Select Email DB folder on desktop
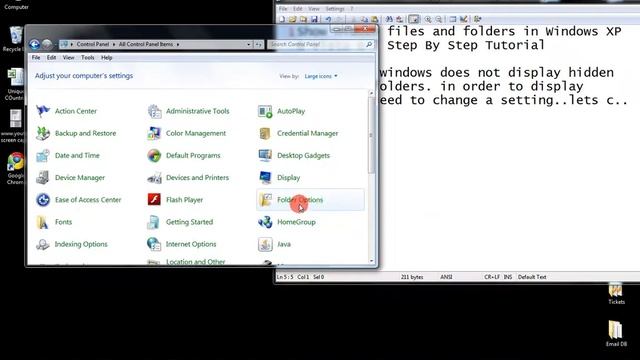 pos(616,333)
